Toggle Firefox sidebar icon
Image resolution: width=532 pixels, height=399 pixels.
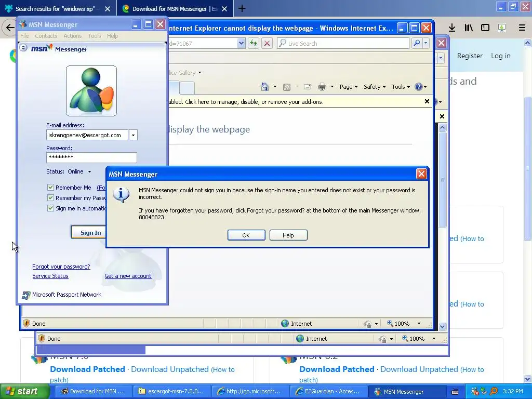[485, 28]
